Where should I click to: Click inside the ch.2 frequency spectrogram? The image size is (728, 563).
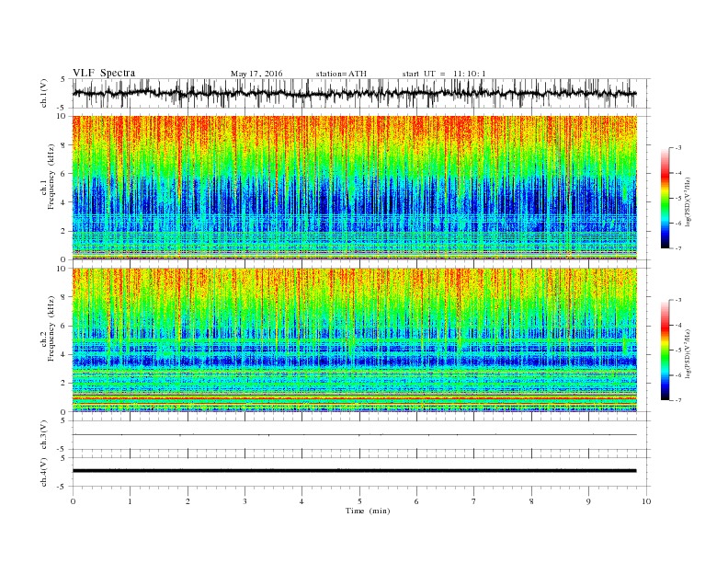coord(355,340)
